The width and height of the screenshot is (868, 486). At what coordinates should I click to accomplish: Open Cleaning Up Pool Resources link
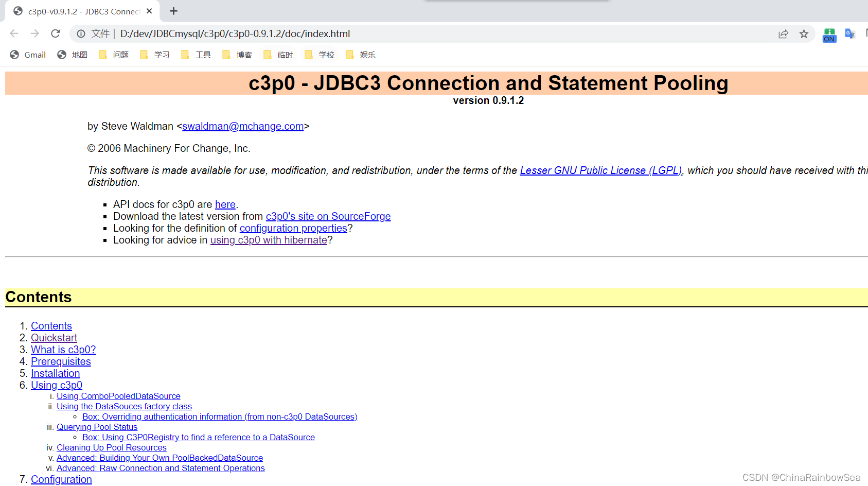pos(112,447)
